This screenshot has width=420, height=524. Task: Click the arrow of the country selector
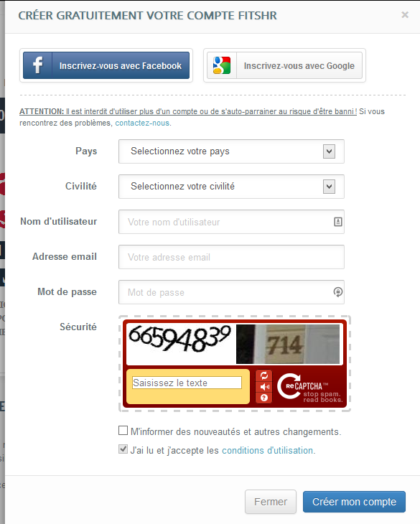[x=329, y=151]
